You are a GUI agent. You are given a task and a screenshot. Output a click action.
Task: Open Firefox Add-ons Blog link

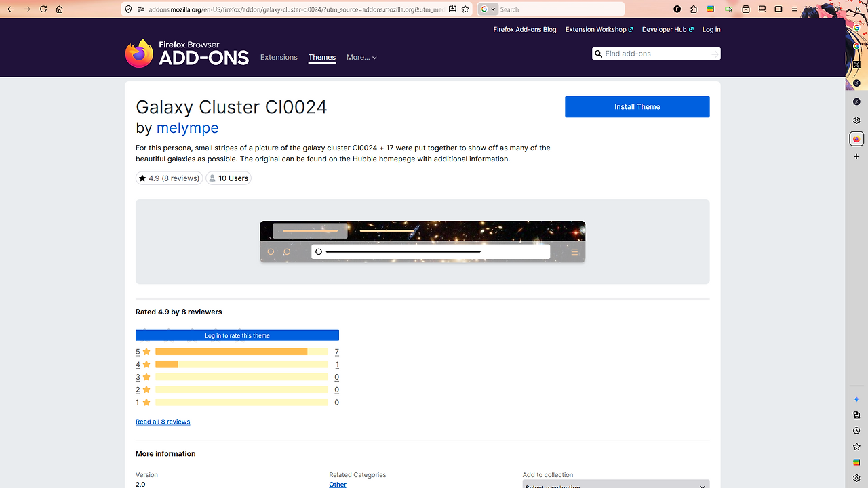[x=525, y=30]
